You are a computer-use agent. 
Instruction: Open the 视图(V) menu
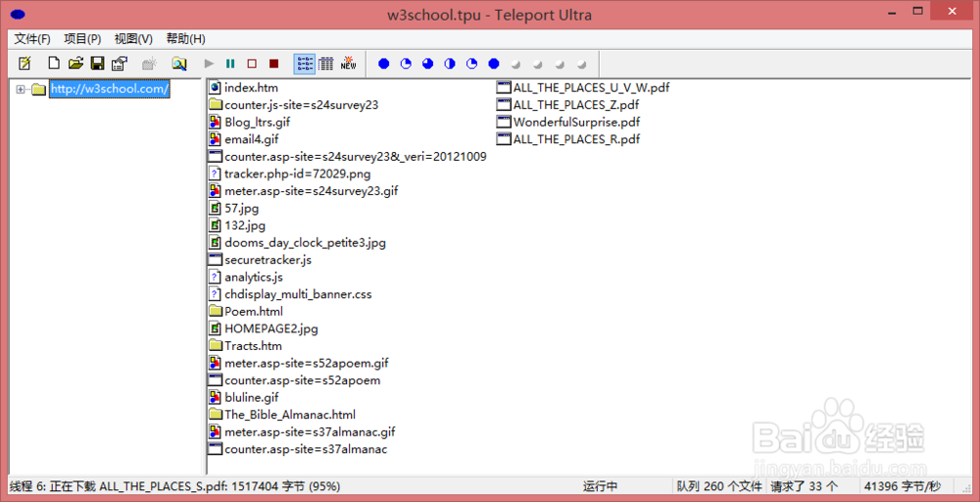[133, 39]
